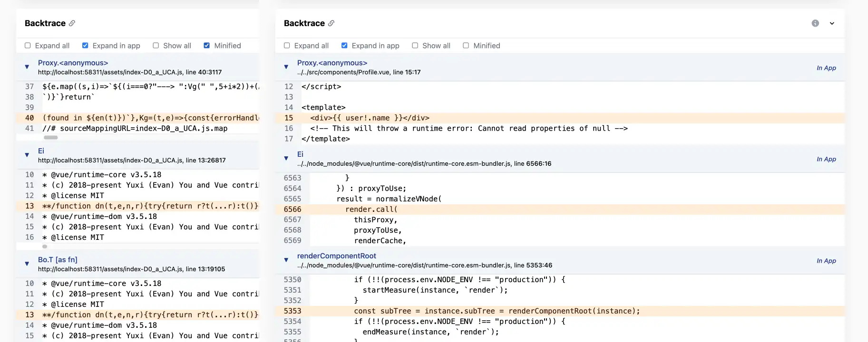Copy link icon beside right Backtrace heading
This screenshot has width=868, height=342.
(331, 23)
